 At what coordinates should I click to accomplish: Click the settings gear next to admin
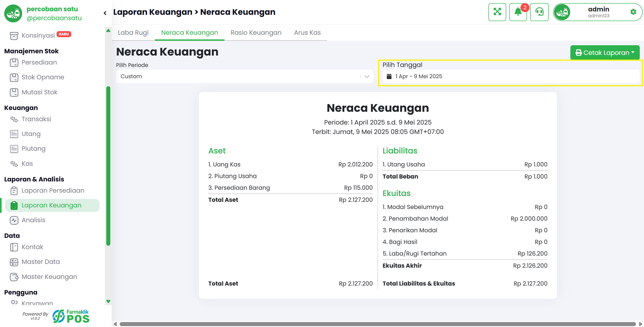[x=633, y=12]
